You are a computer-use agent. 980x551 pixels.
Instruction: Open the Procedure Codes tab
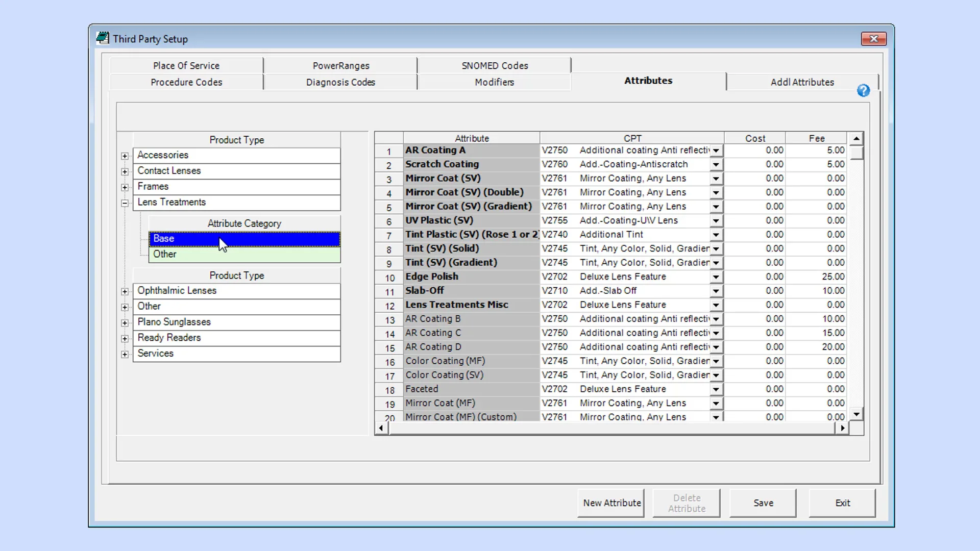tap(186, 82)
